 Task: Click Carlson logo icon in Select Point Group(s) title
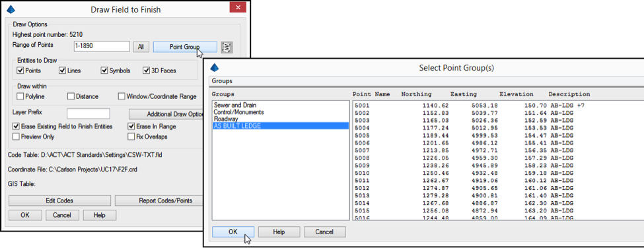[215, 68]
